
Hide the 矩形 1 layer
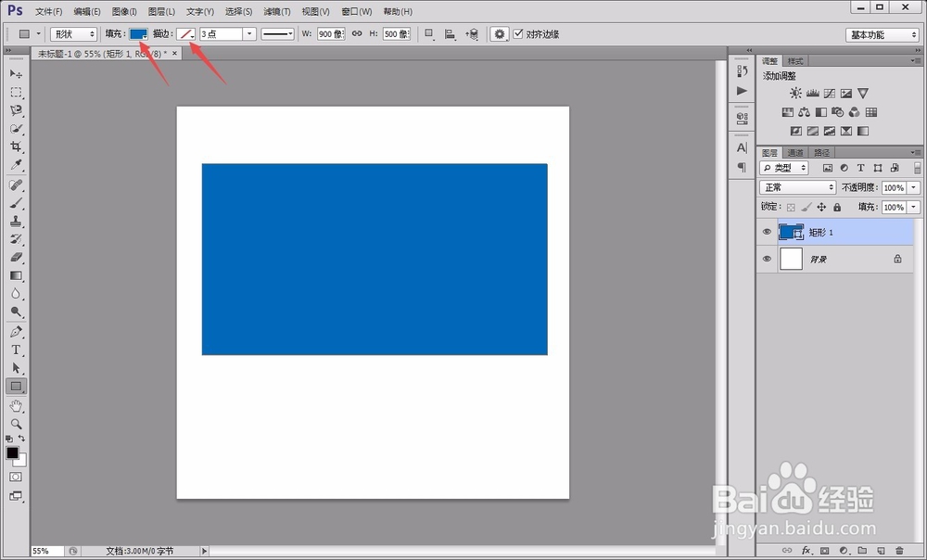tap(767, 232)
